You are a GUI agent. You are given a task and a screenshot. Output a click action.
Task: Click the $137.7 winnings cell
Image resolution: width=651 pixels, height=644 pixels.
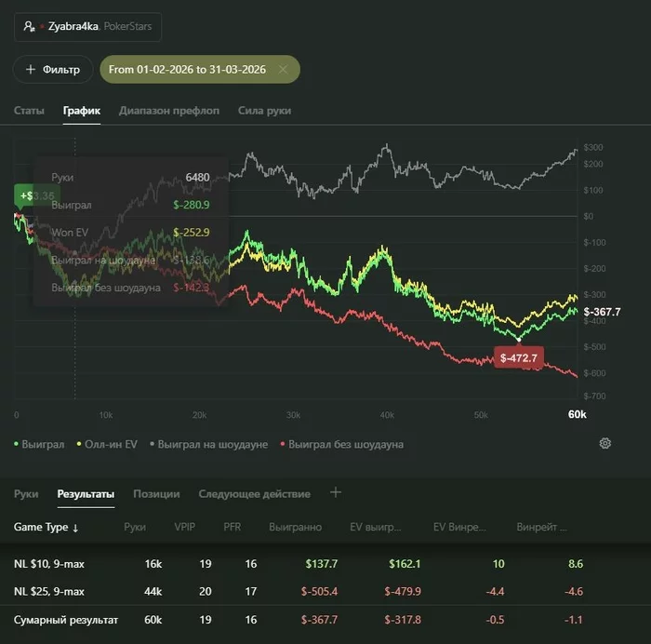coord(322,564)
